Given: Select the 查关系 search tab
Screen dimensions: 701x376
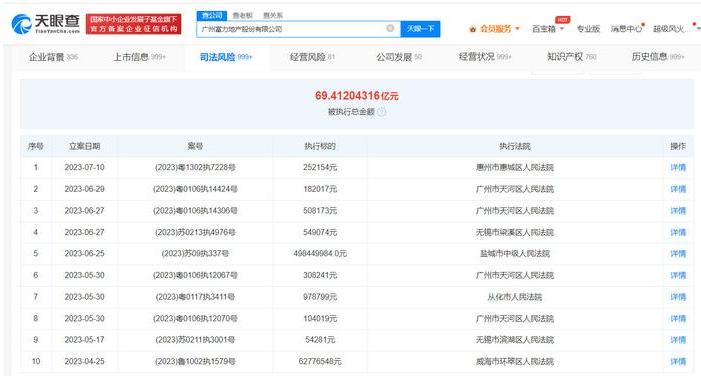Looking at the screenshot, I should (273, 15).
